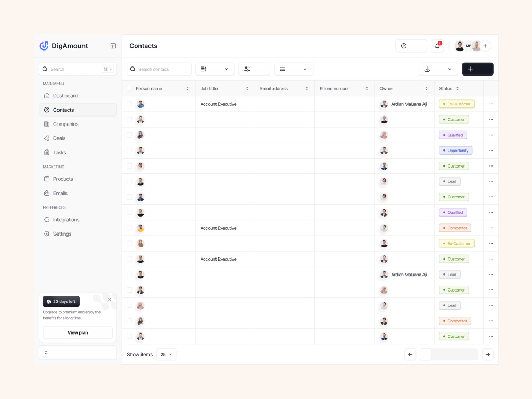Click the Search contacts field
Viewport: 532px width, 399px height.
tap(159, 69)
